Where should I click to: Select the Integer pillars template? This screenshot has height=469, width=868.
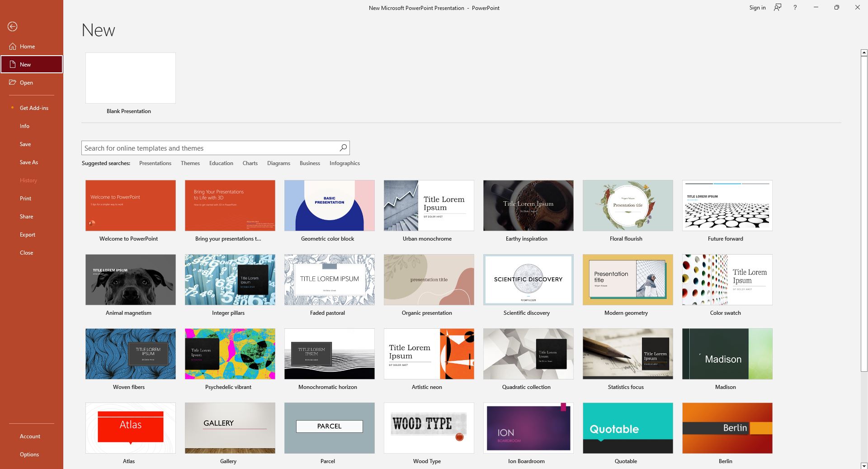click(x=230, y=280)
